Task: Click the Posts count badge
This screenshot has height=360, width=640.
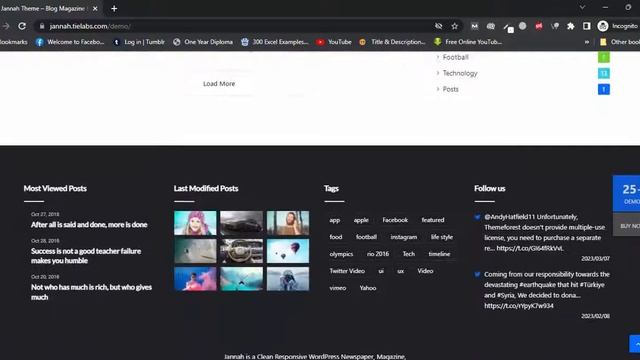Action: click(604, 89)
